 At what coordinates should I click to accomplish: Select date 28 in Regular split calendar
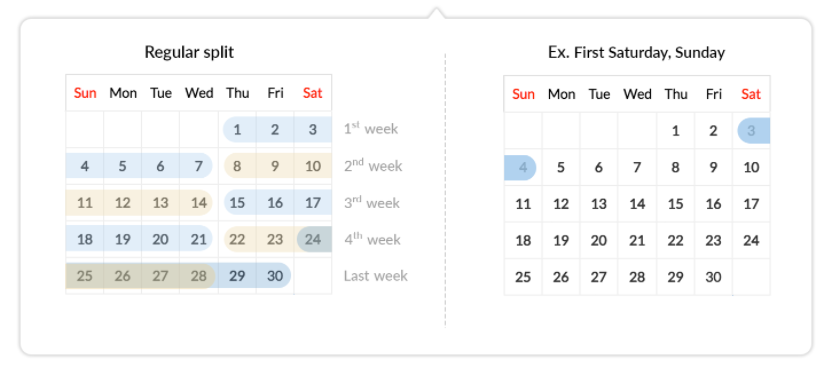click(199, 276)
